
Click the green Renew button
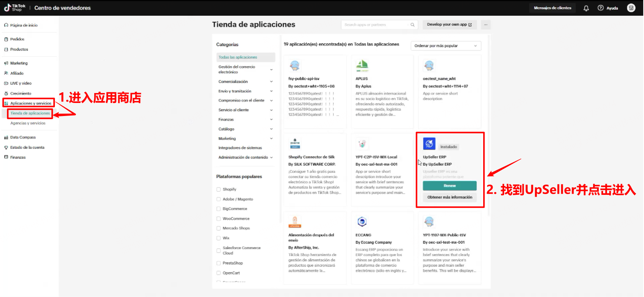point(450,186)
